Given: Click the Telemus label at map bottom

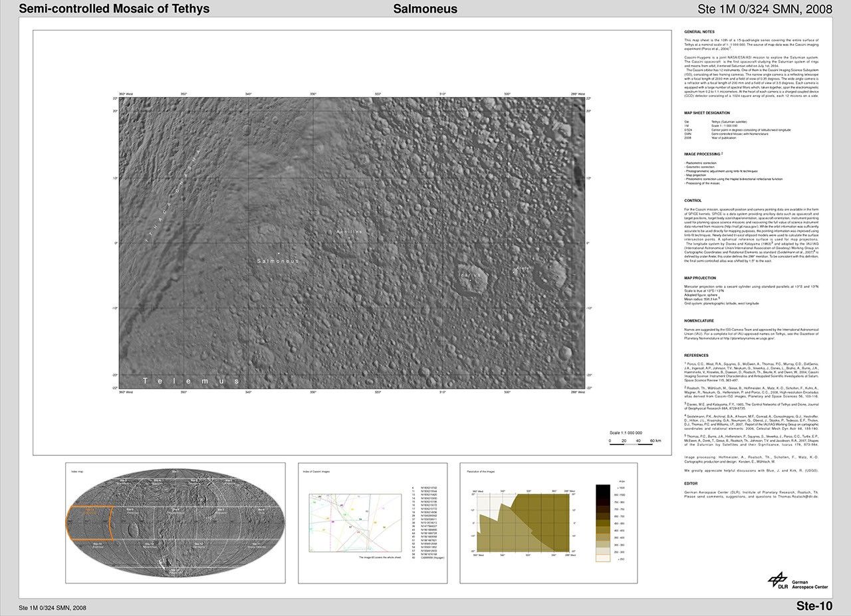Looking at the screenshot, I should (x=191, y=381).
